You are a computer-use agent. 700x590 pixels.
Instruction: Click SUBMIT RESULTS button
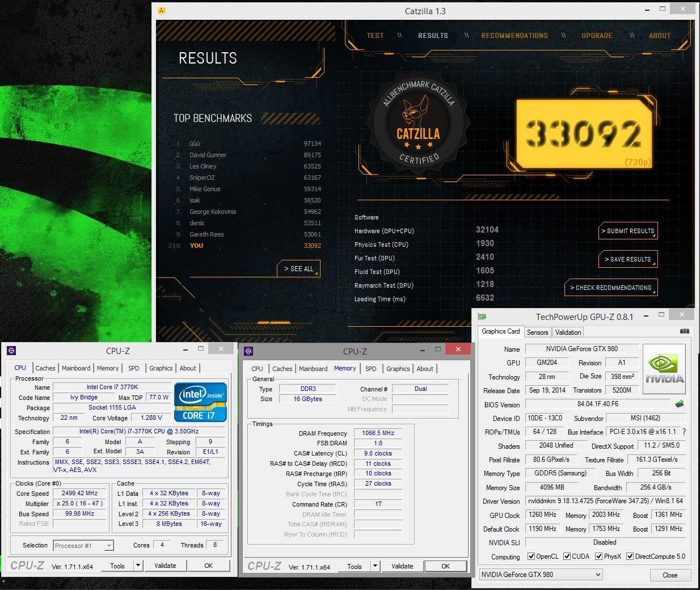pyautogui.click(x=628, y=231)
